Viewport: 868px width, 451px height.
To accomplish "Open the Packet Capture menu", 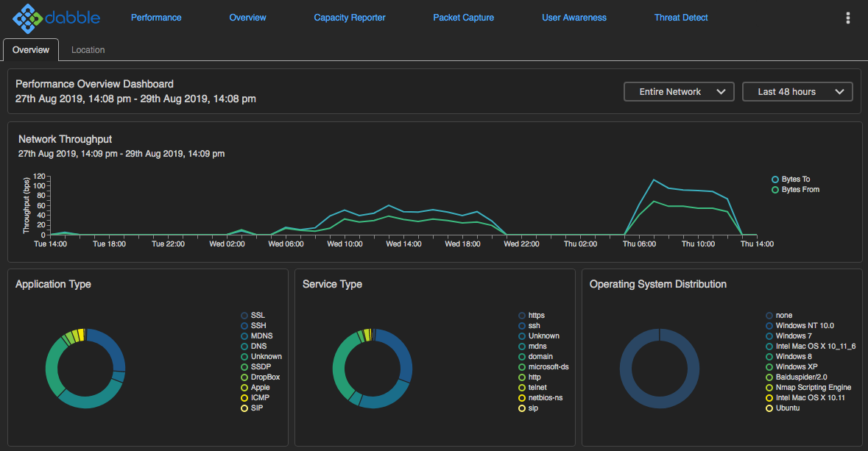I will tap(463, 18).
